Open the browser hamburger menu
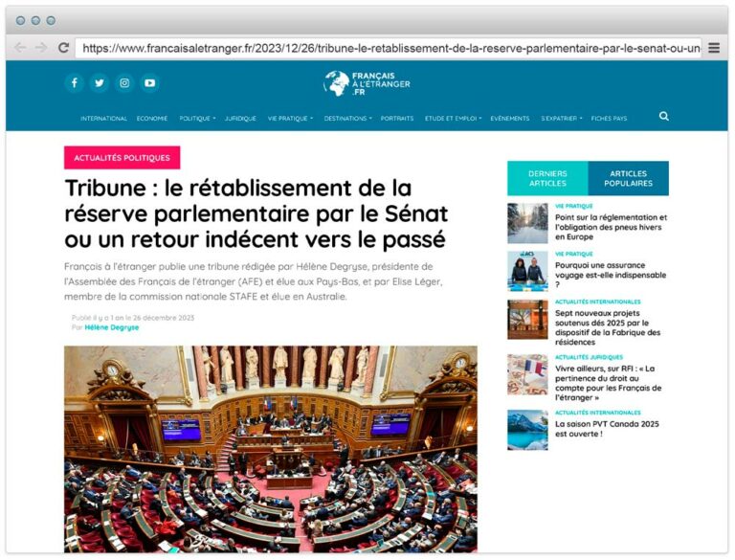 click(714, 48)
